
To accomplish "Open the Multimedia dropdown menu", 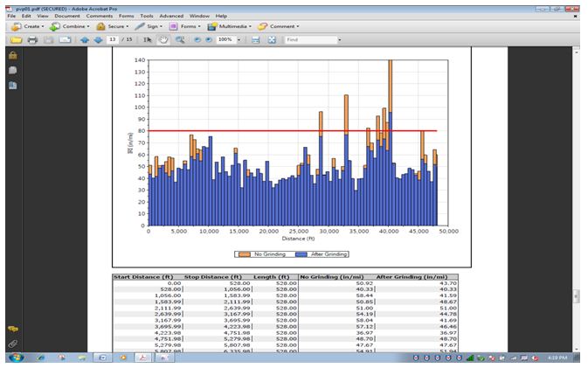I will [229, 26].
